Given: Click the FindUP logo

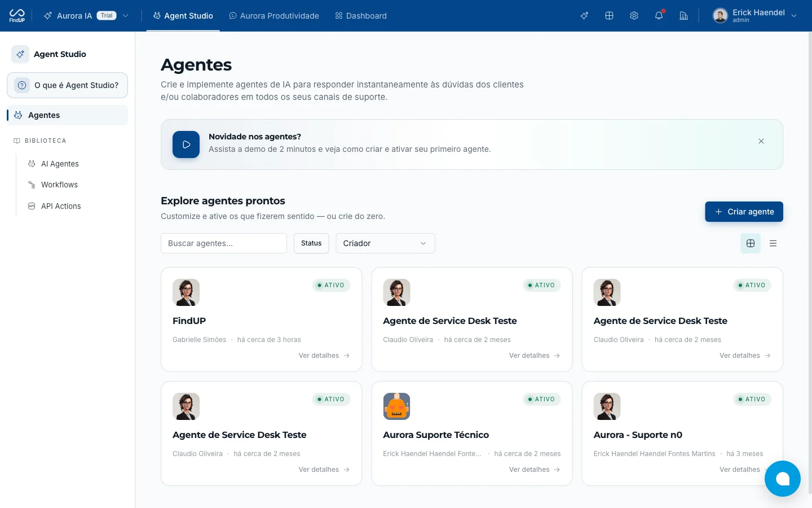Looking at the screenshot, I should pos(17,15).
